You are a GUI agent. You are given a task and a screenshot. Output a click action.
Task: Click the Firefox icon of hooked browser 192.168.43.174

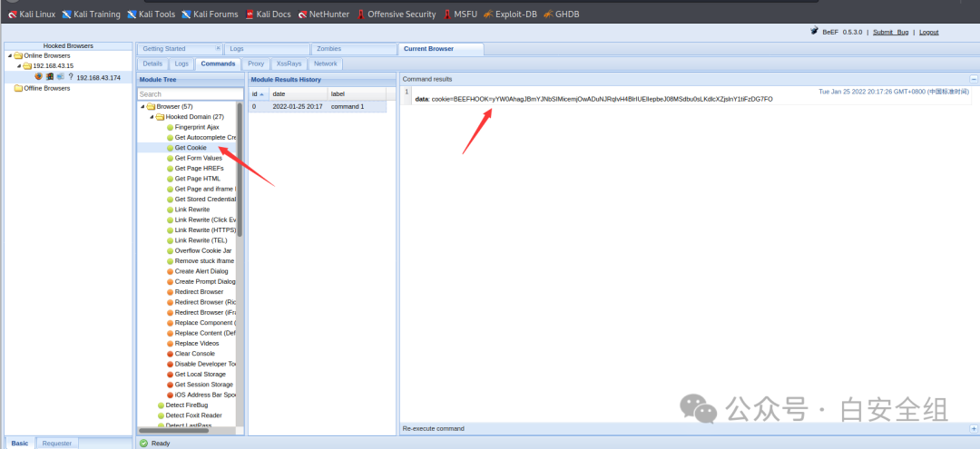[39, 77]
